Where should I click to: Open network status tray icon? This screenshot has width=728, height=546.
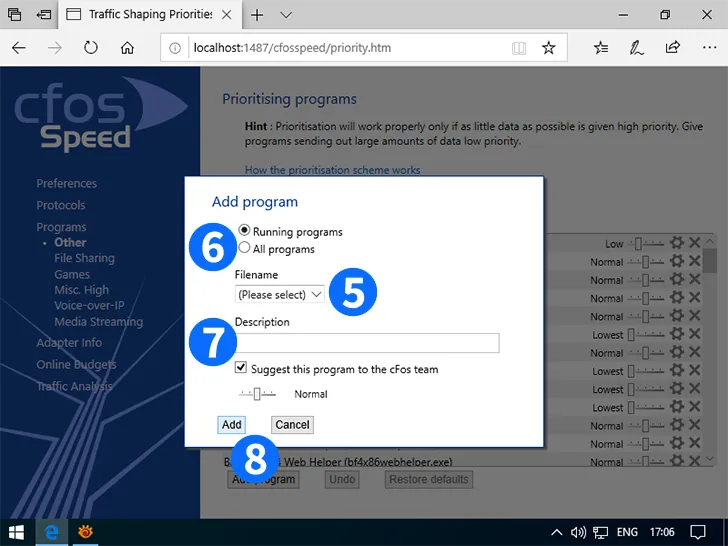click(x=601, y=532)
